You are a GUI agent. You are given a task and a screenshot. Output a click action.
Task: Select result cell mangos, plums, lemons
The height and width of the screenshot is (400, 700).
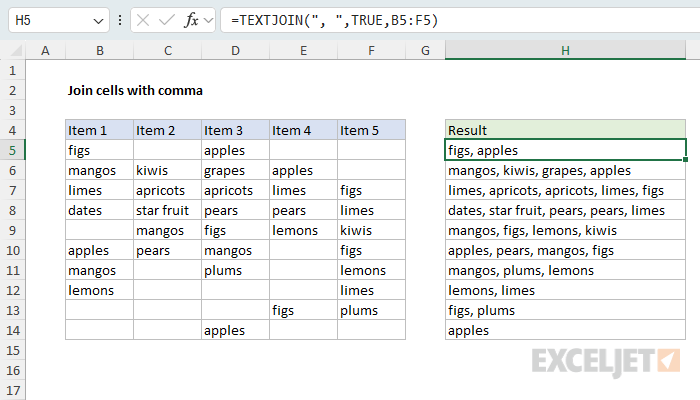click(x=565, y=270)
